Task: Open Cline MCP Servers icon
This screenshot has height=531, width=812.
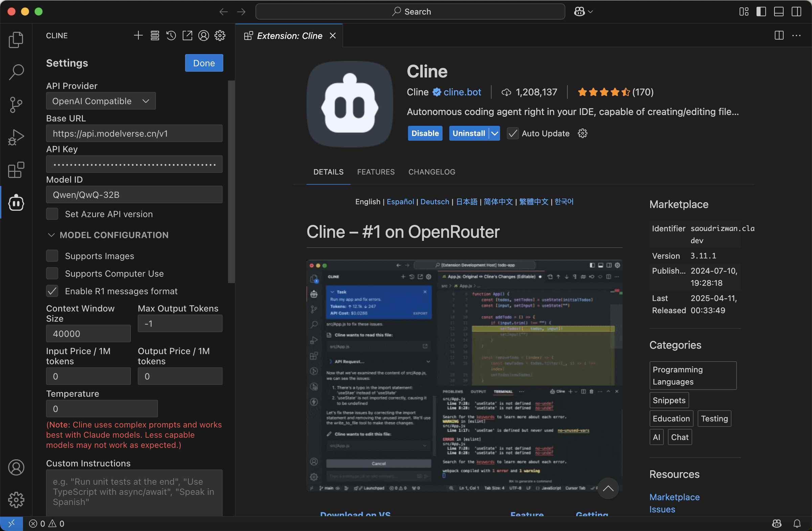Action: point(155,36)
